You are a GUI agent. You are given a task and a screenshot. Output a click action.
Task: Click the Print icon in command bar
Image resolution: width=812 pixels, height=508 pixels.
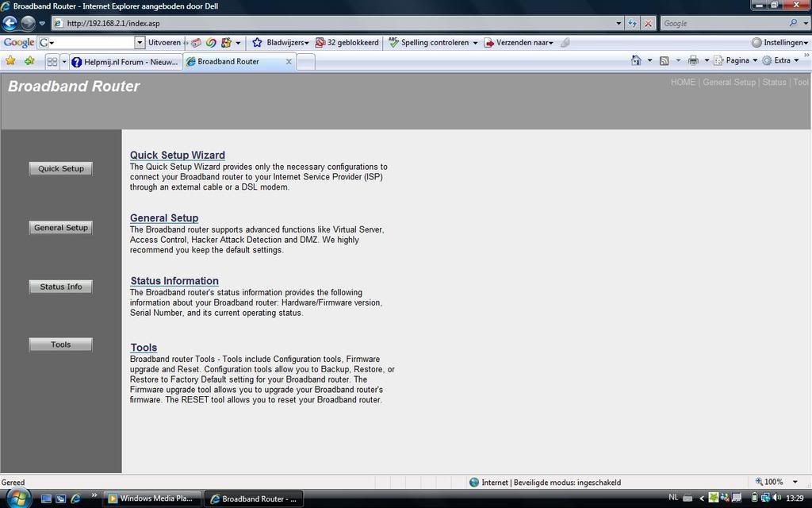tap(693, 60)
